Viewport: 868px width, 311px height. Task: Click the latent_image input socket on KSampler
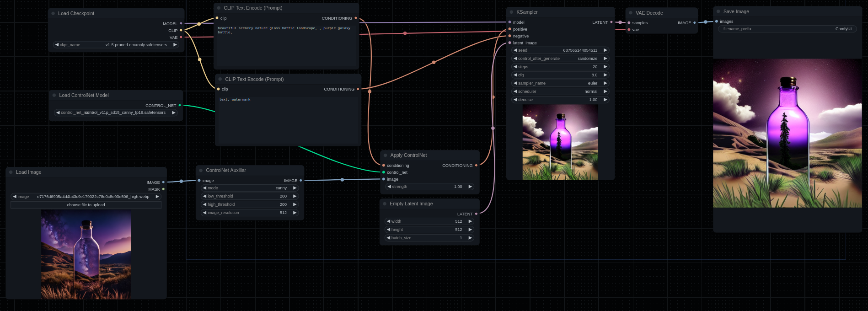[x=510, y=43]
